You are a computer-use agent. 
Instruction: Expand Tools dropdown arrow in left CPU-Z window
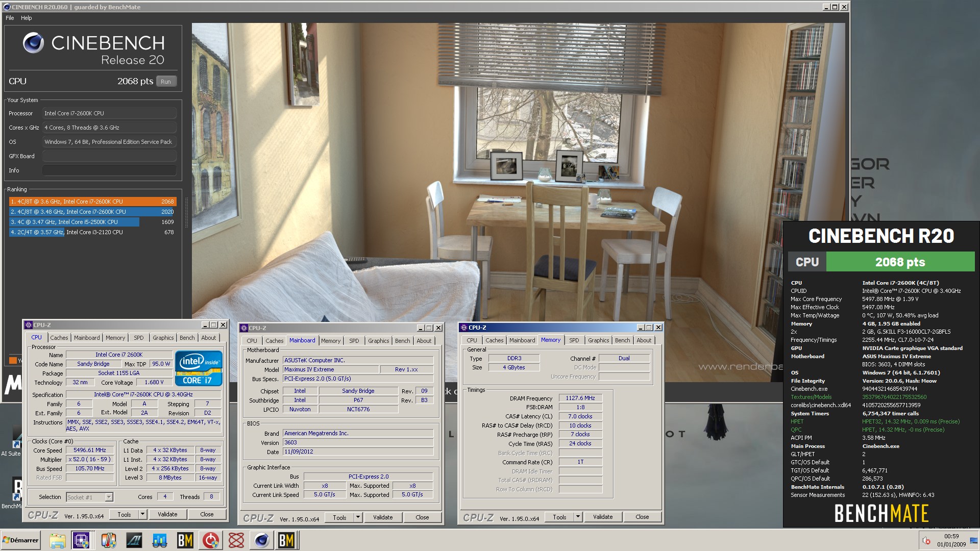[142, 515]
